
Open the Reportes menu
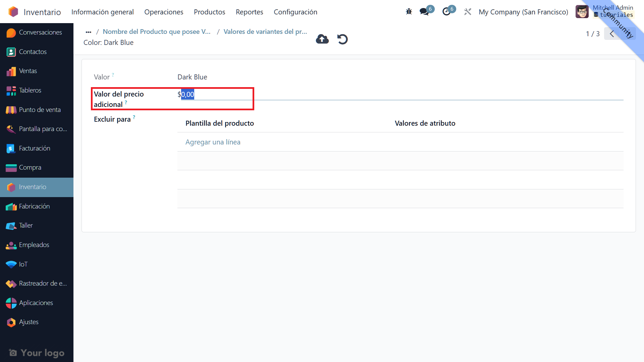point(249,12)
